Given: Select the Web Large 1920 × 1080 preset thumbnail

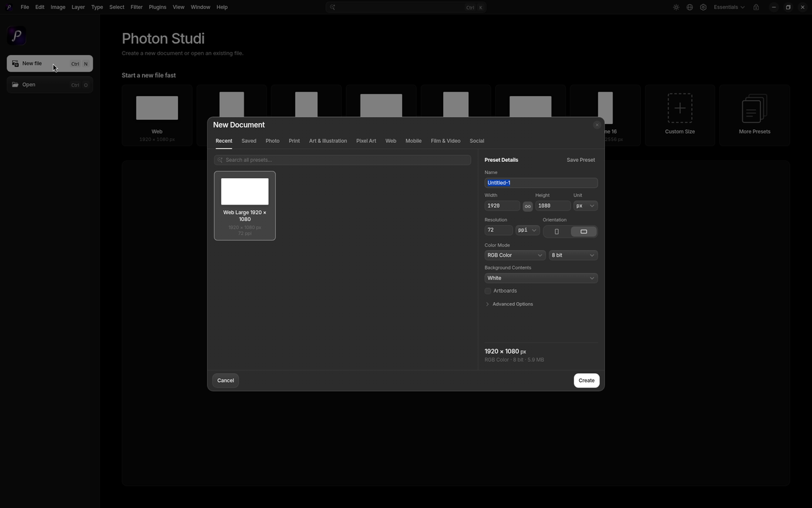Looking at the screenshot, I should (x=245, y=205).
